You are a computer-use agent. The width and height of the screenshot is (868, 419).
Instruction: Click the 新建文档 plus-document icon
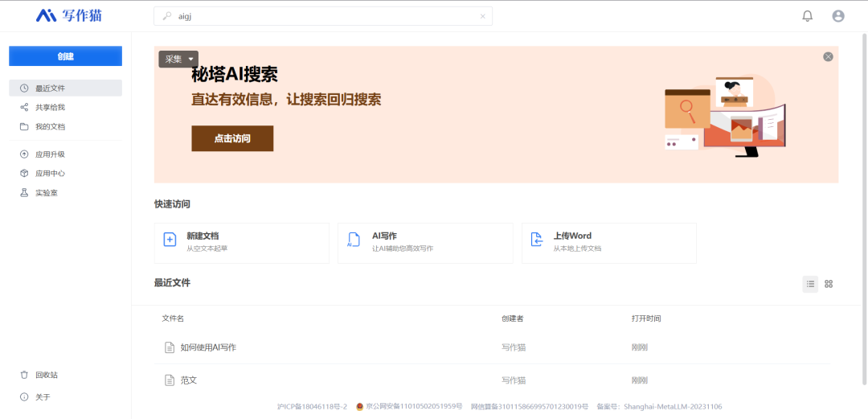point(170,240)
